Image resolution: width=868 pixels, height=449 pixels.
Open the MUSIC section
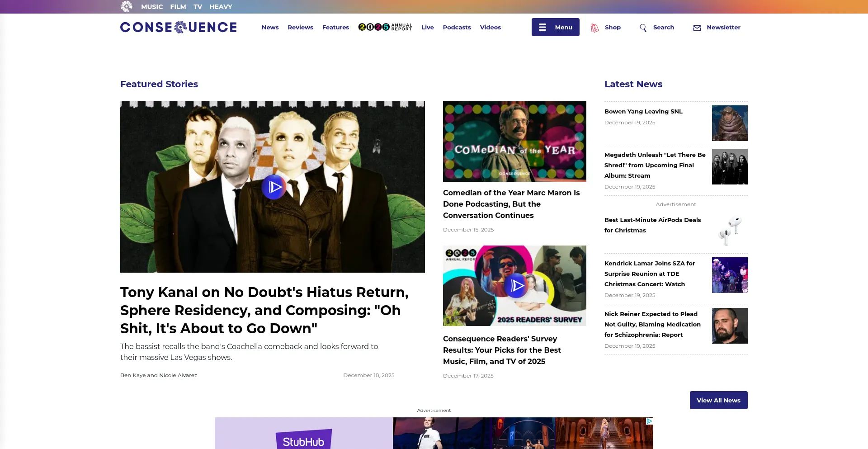[152, 6]
